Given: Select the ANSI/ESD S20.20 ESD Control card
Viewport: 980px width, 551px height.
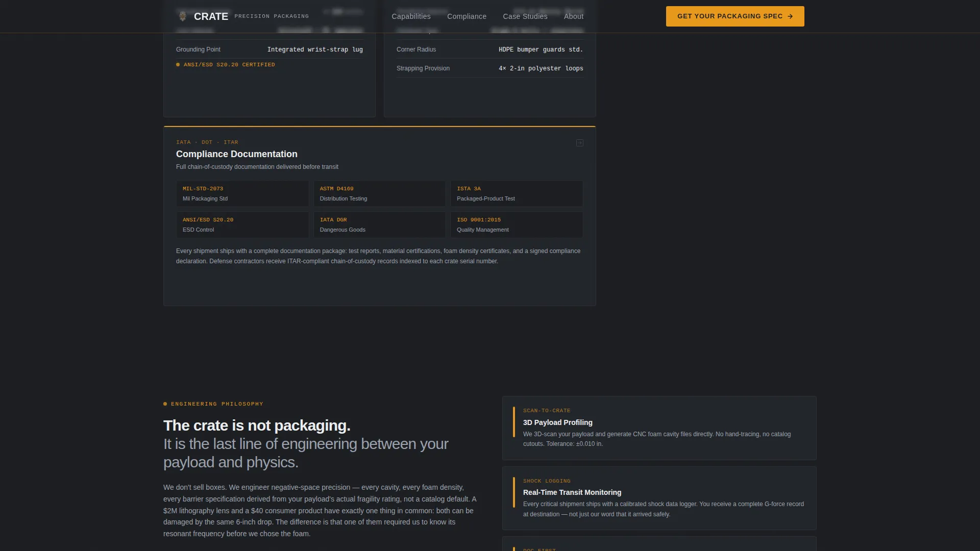Looking at the screenshot, I should 242,224.
